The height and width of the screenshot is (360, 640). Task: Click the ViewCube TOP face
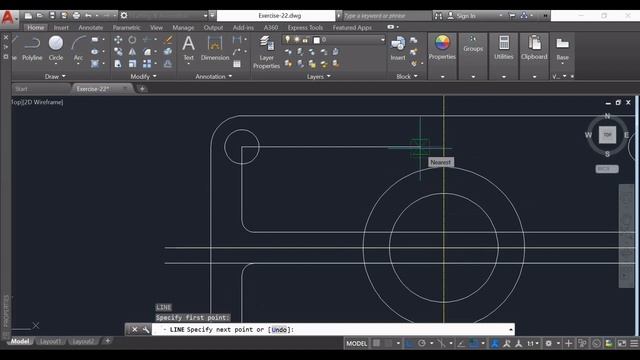click(607, 135)
